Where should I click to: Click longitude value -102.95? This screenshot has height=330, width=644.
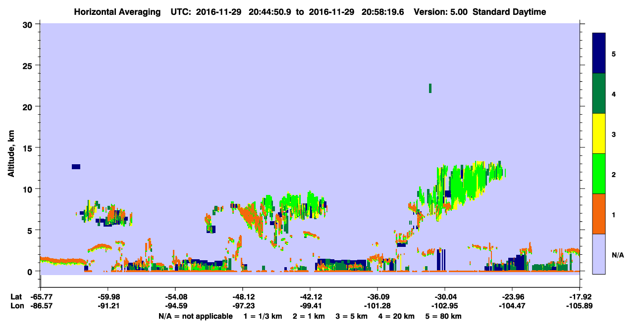[444, 306]
